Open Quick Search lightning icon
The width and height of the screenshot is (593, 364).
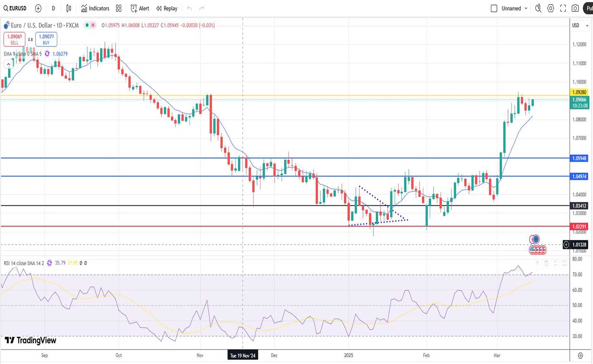tap(538, 8)
